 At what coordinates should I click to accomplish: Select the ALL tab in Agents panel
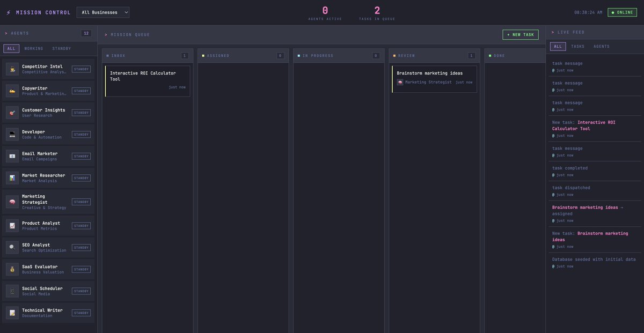(11, 48)
